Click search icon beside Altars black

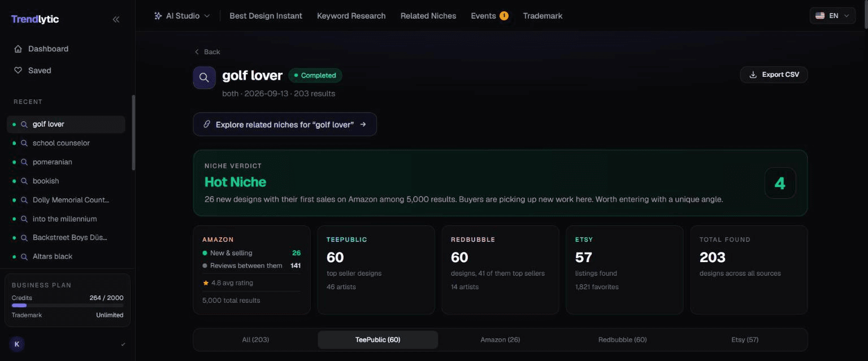(24, 256)
